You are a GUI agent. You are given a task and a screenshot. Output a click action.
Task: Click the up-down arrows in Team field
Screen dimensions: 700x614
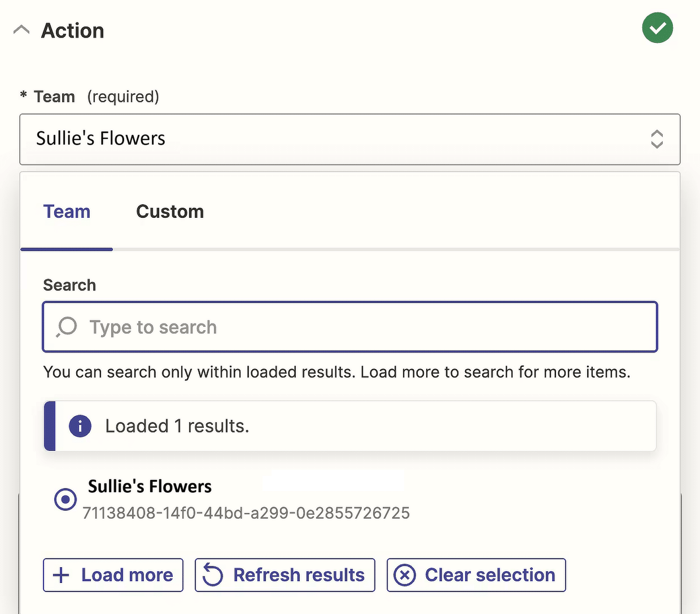[x=657, y=139]
